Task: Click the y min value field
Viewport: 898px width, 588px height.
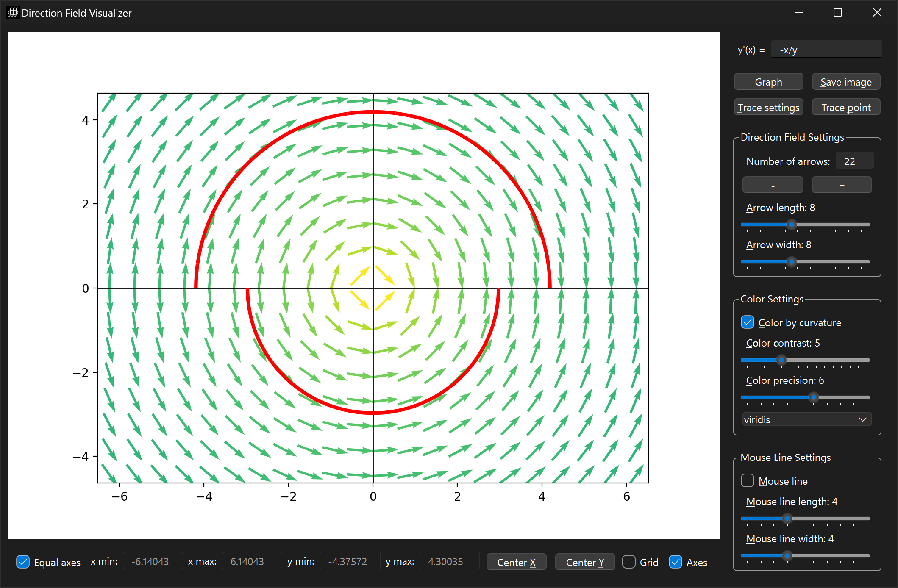Action: pos(350,561)
